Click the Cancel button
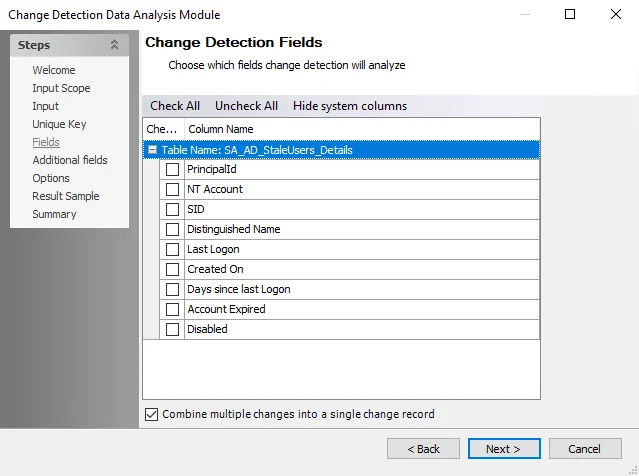The width and height of the screenshot is (639, 476). pyautogui.click(x=585, y=449)
